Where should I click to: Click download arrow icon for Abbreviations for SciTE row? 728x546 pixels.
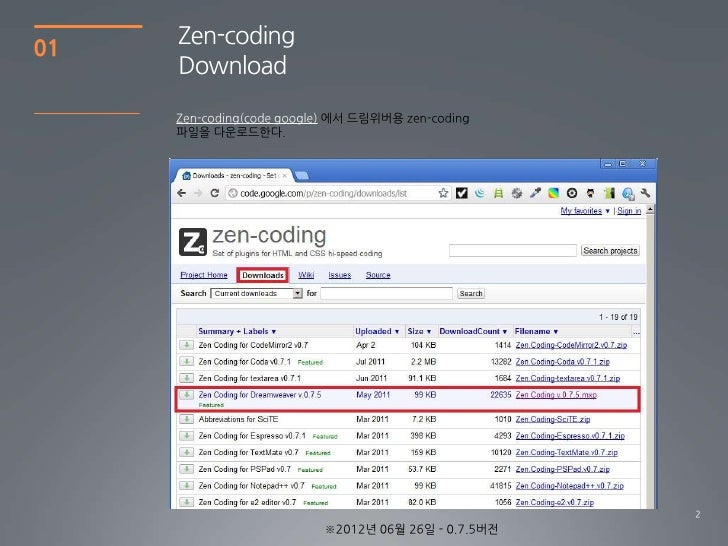click(x=187, y=419)
